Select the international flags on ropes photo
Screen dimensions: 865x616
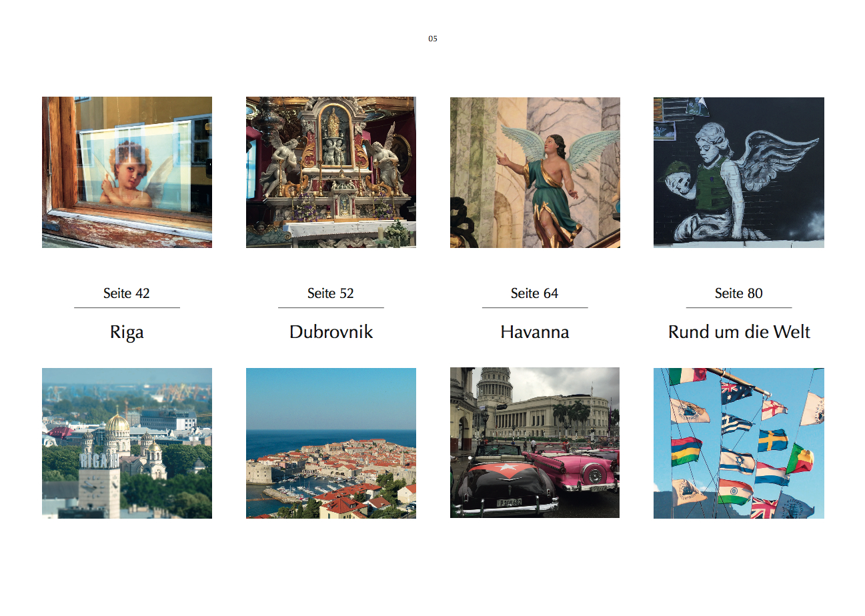point(739,443)
